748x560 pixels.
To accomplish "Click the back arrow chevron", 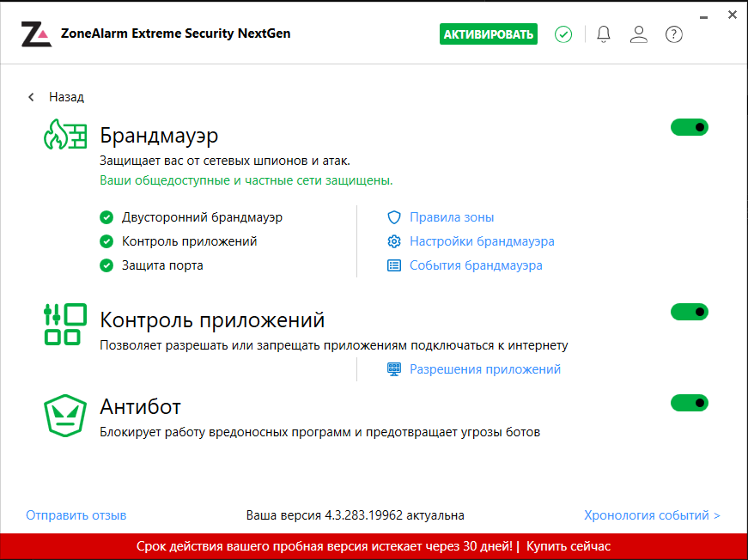I will click(32, 97).
